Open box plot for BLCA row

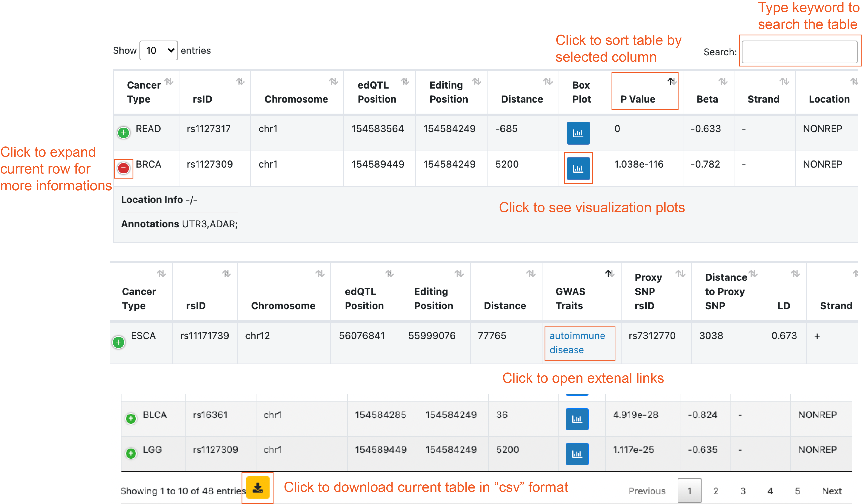coord(577,419)
